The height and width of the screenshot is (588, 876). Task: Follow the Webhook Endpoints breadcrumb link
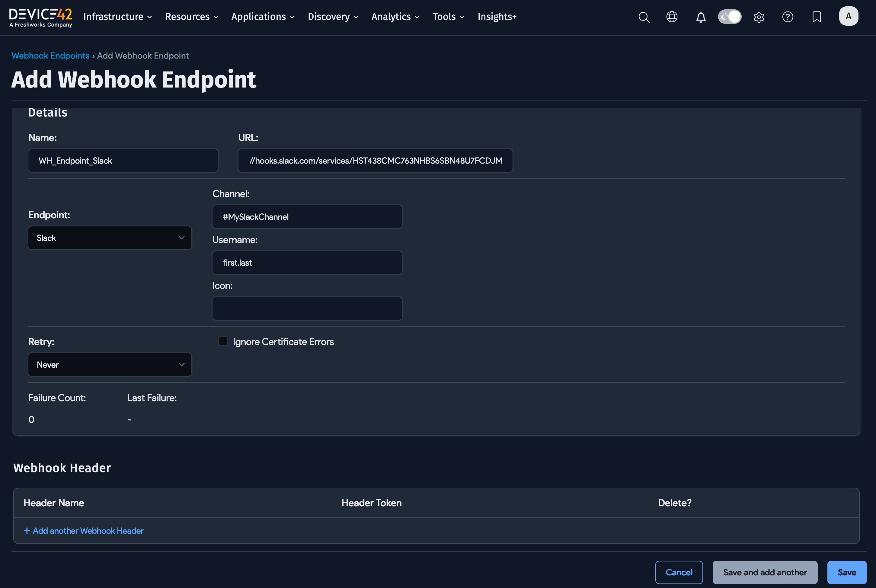click(x=50, y=56)
